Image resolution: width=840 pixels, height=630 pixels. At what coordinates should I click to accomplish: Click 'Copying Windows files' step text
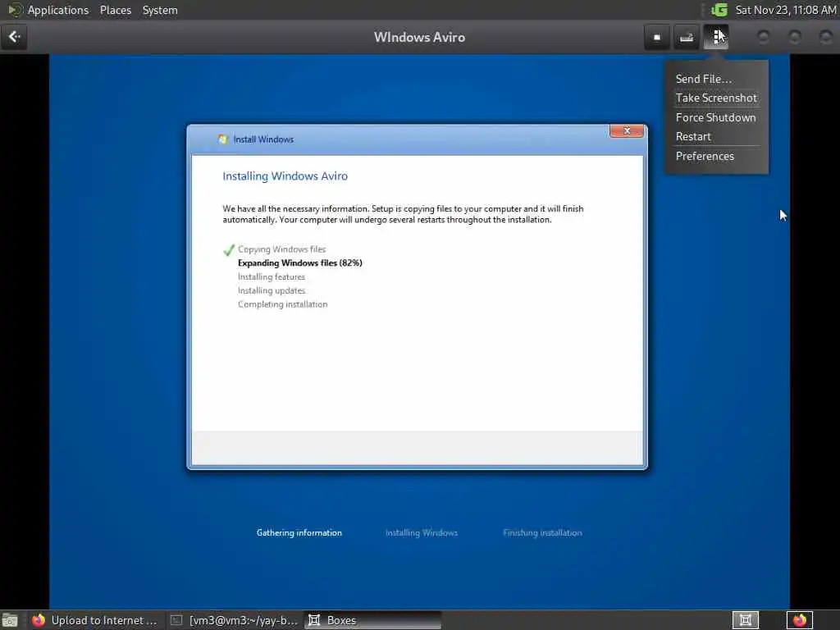tap(282, 249)
